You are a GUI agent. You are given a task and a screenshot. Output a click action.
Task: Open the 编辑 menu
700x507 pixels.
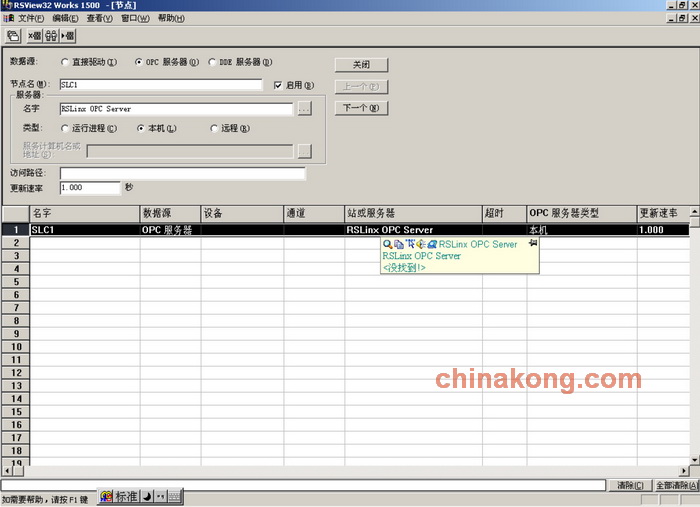click(65, 18)
